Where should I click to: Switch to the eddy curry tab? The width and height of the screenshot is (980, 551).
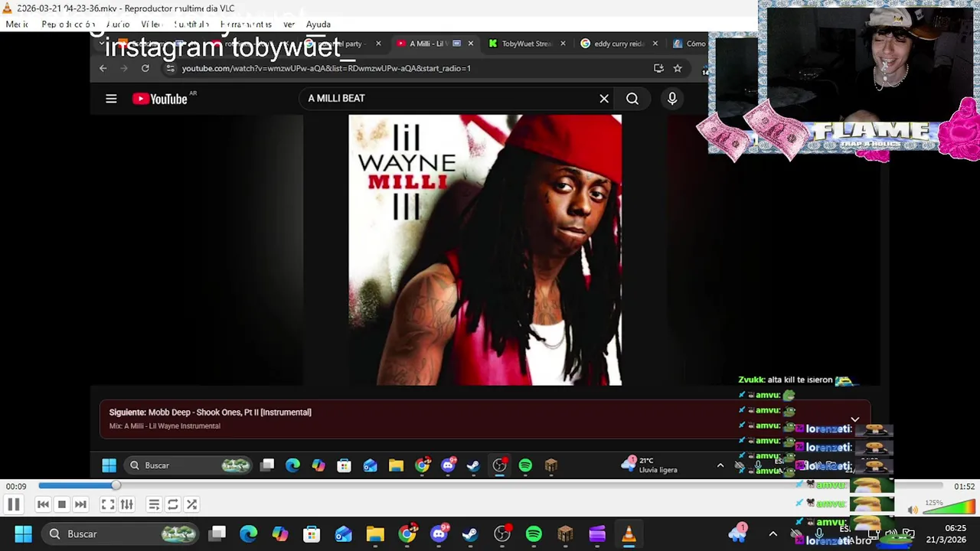pos(618,44)
